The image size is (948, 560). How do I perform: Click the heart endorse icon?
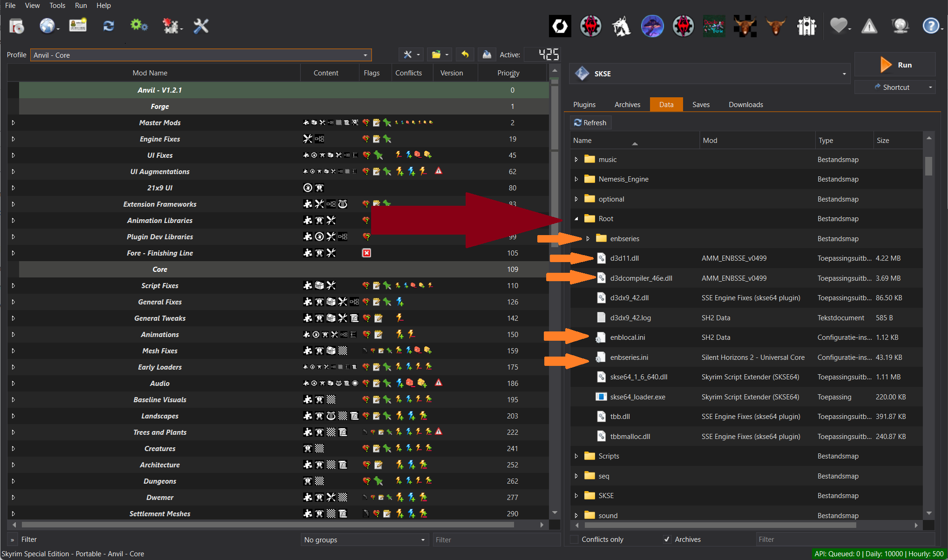(838, 26)
